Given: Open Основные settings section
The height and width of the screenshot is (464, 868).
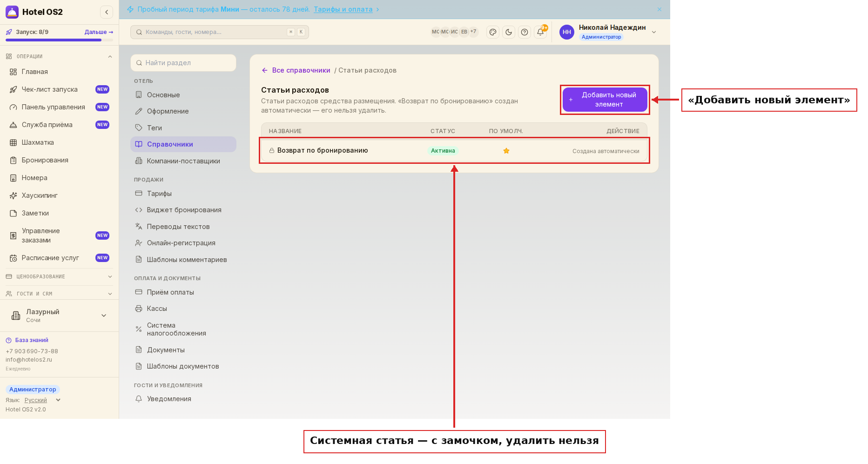Looking at the screenshot, I should click(x=183, y=95).
